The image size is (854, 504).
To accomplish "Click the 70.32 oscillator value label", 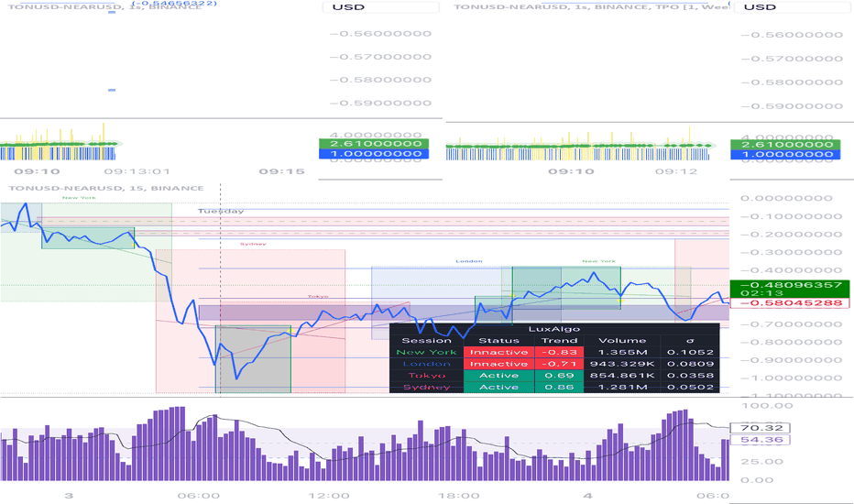I will 760,428.
